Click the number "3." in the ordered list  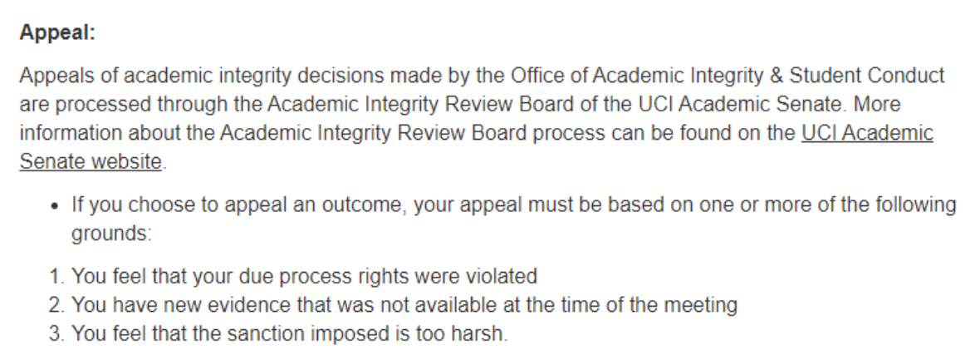pyautogui.click(x=55, y=334)
